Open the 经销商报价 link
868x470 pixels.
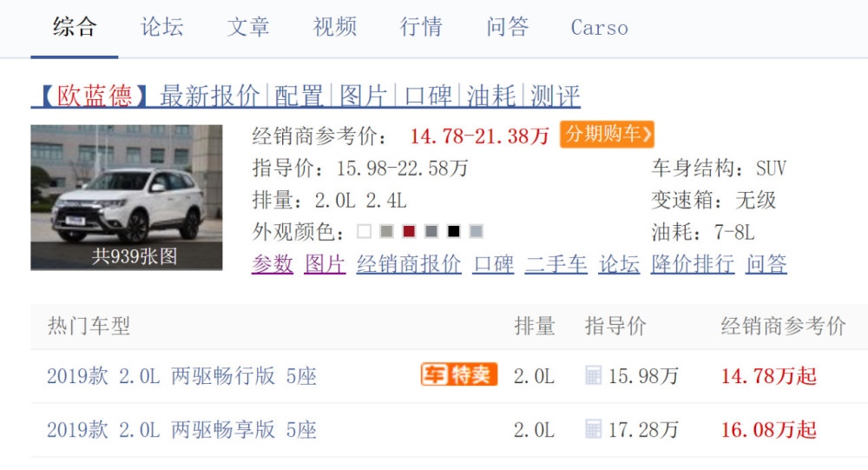coord(409,264)
